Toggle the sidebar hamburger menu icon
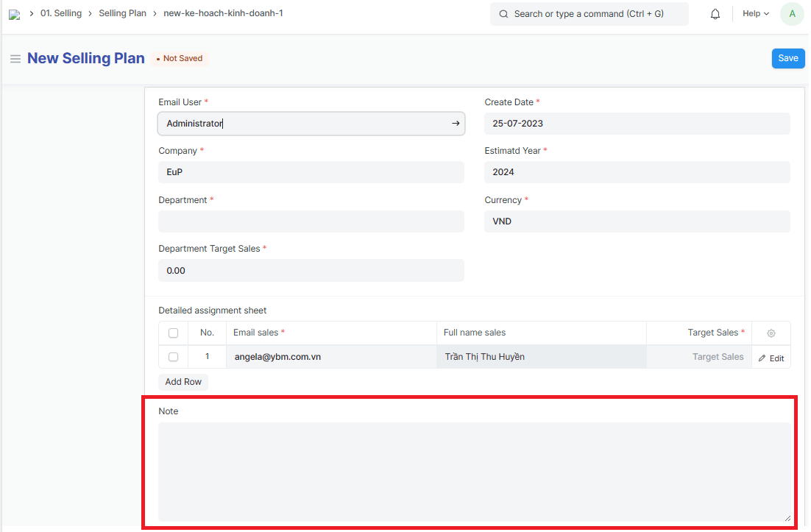811x532 pixels. 15,59
